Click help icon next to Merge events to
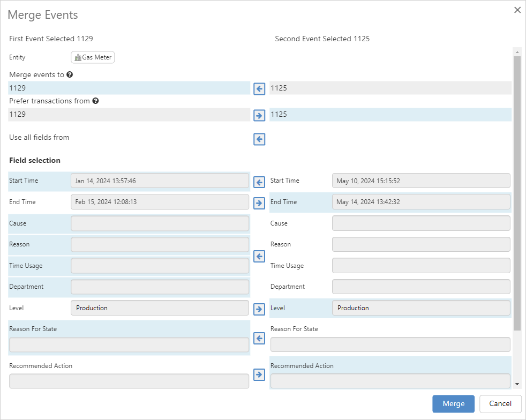526x420 pixels. (70, 75)
